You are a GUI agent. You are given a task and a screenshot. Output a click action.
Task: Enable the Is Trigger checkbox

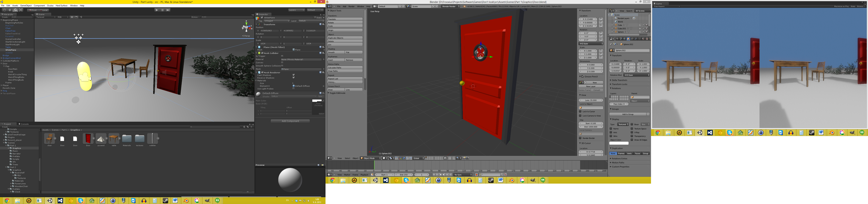coord(282,56)
